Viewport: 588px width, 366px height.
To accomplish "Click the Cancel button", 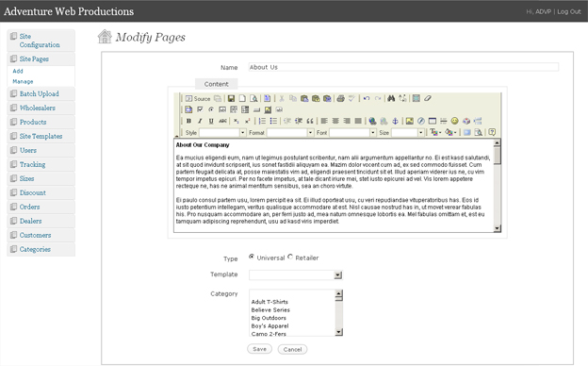I will pos(292,349).
